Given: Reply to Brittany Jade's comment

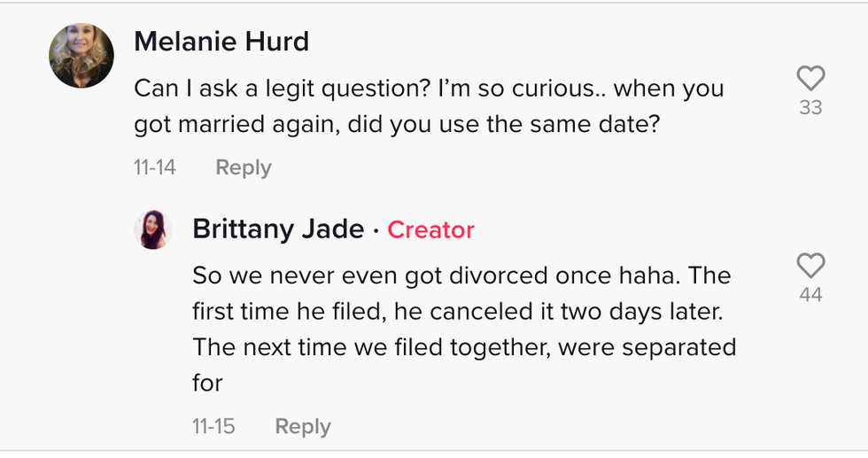Looking at the screenshot, I should [x=302, y=426].
